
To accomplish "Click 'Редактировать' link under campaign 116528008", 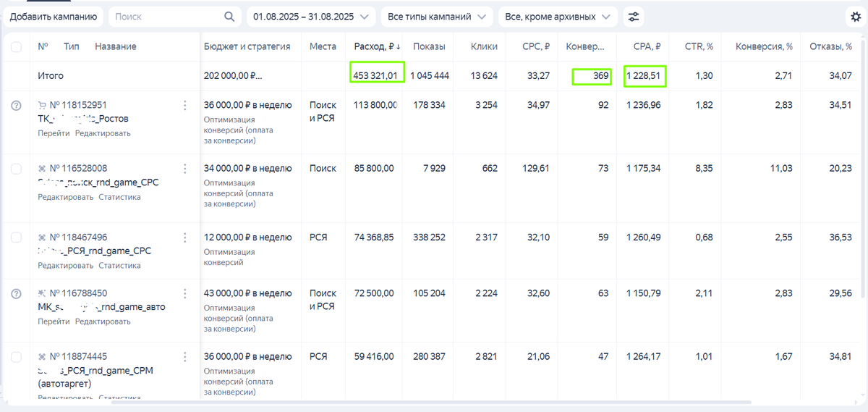I will pos(66,197).
